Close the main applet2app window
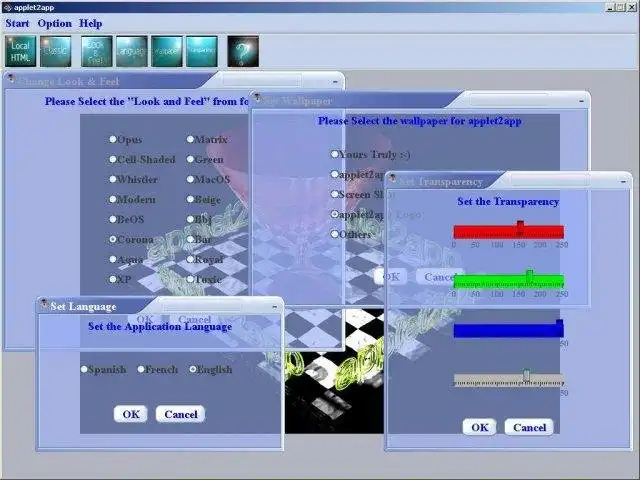Screen dimensions: 640x480 633,7
